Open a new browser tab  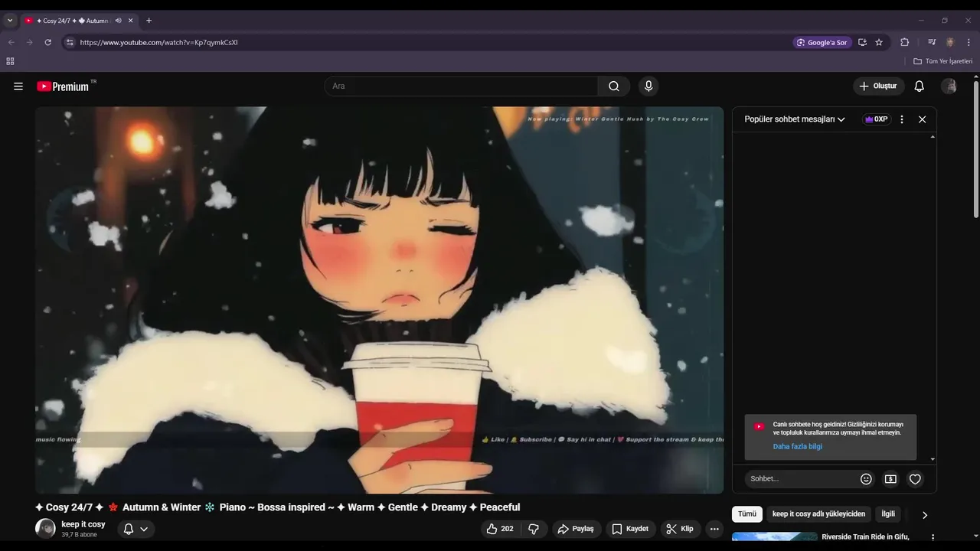149,21
